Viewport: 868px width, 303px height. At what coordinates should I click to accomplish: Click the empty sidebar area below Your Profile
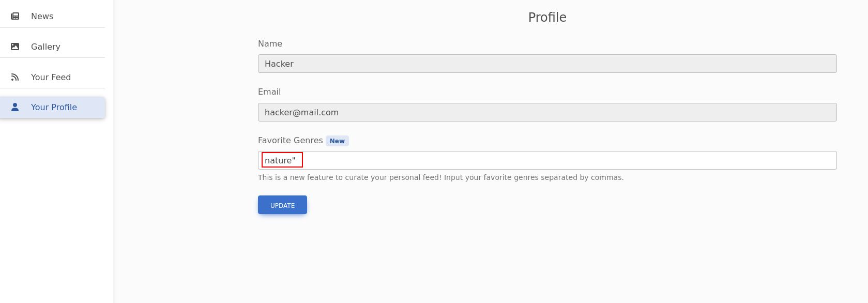coord(56,207)
